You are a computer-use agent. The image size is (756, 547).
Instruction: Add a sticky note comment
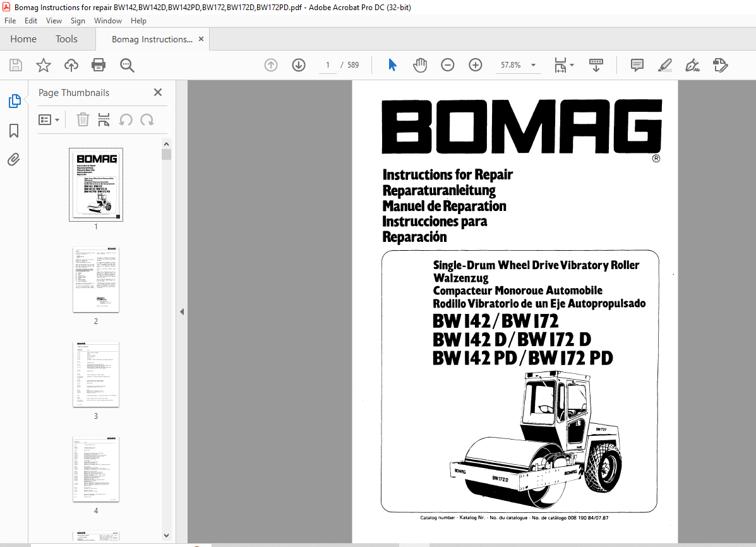point(637,65)
